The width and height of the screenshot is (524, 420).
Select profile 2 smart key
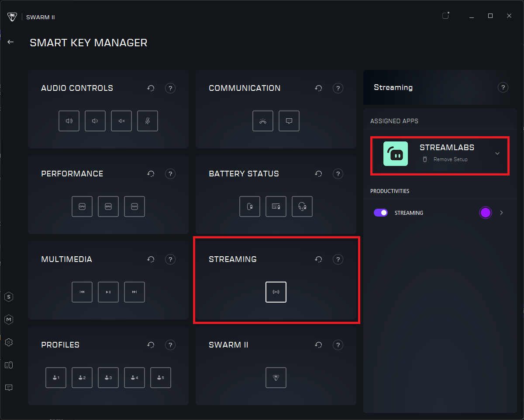[x=82, y=378]
